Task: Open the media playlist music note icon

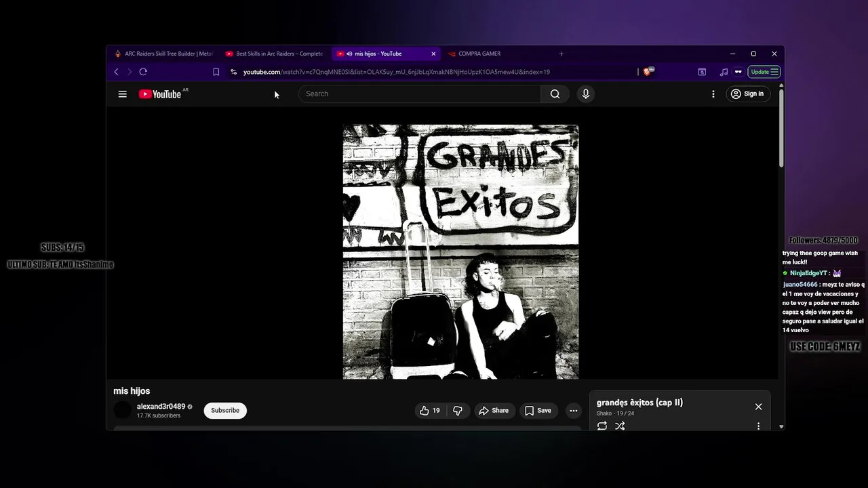Action: click(x=724, y=72)
